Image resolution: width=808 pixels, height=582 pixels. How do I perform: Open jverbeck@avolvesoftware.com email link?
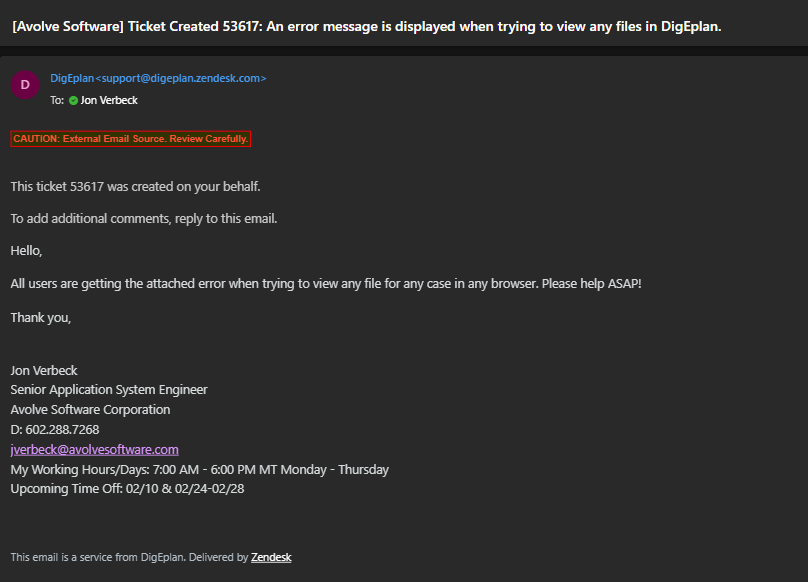95,450
